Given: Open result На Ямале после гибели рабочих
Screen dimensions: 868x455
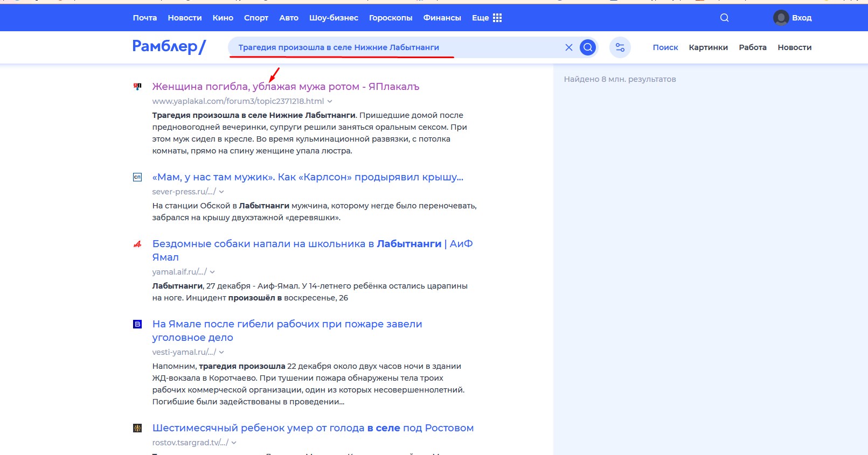Looking at the screenshot, I should [287, 331].
